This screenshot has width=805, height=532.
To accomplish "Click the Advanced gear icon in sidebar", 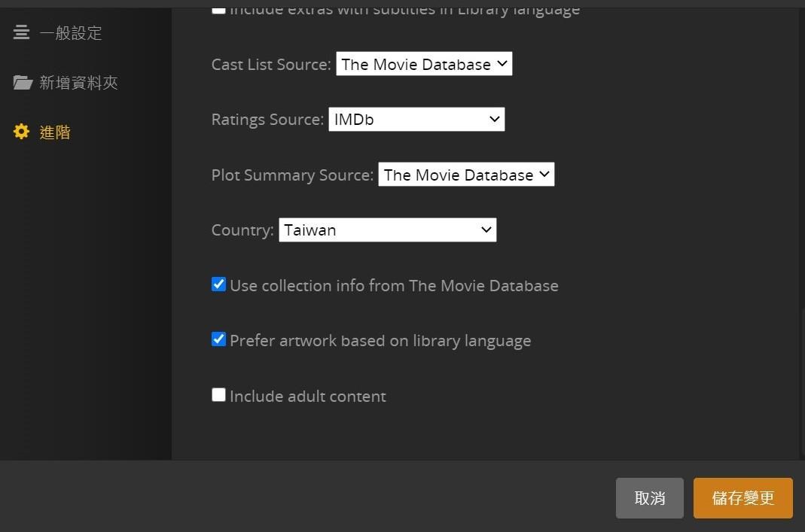I will 22,132.
